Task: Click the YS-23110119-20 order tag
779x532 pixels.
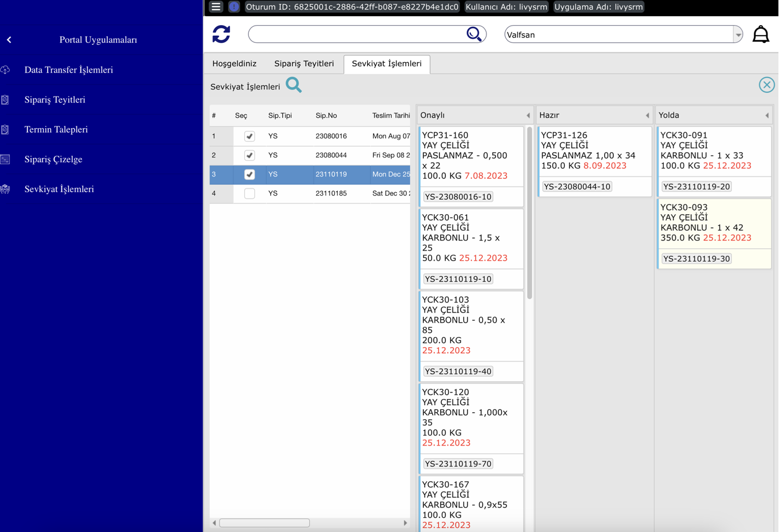Action: (x=696, y=187)
